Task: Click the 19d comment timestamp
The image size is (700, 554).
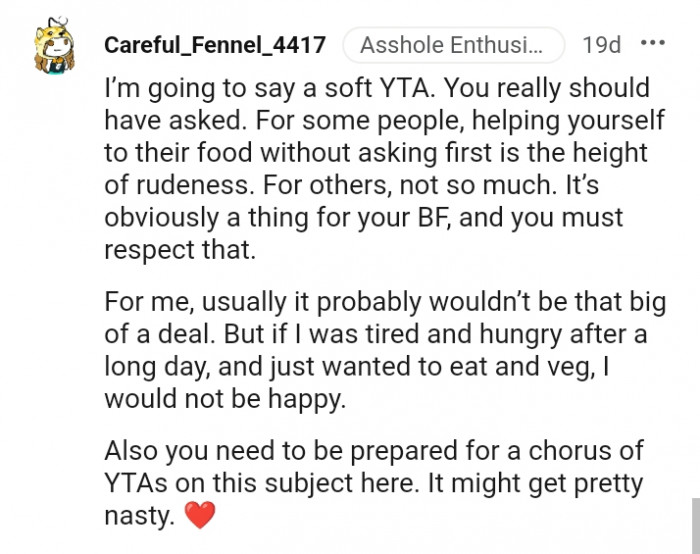Action: pyautogui.click(x=601, y=46)
